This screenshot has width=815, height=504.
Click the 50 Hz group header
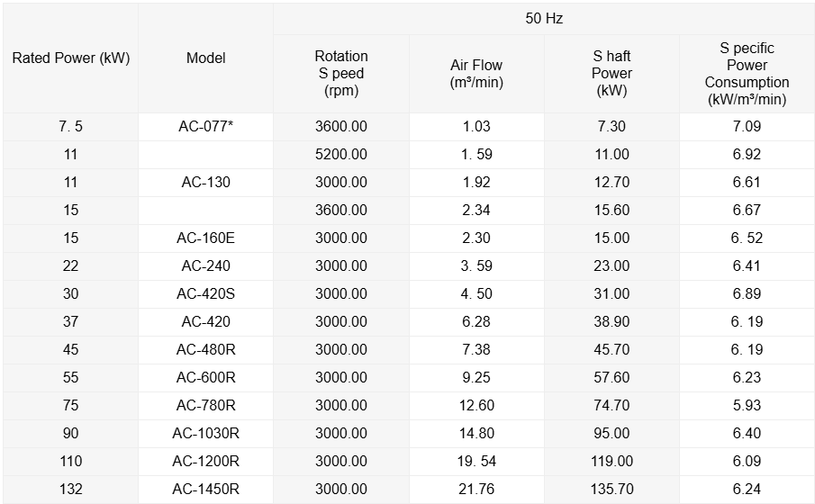click(x=544, y=19)
